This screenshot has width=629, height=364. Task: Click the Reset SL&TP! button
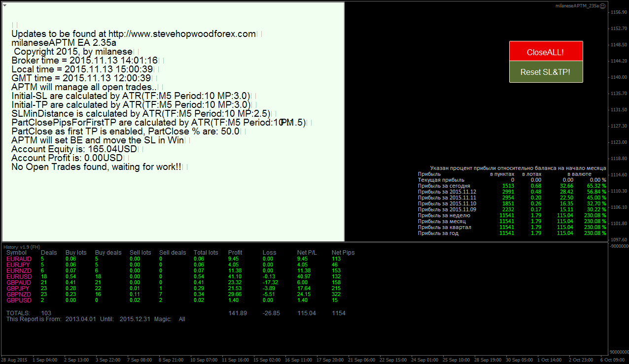[x=546, y=72]
